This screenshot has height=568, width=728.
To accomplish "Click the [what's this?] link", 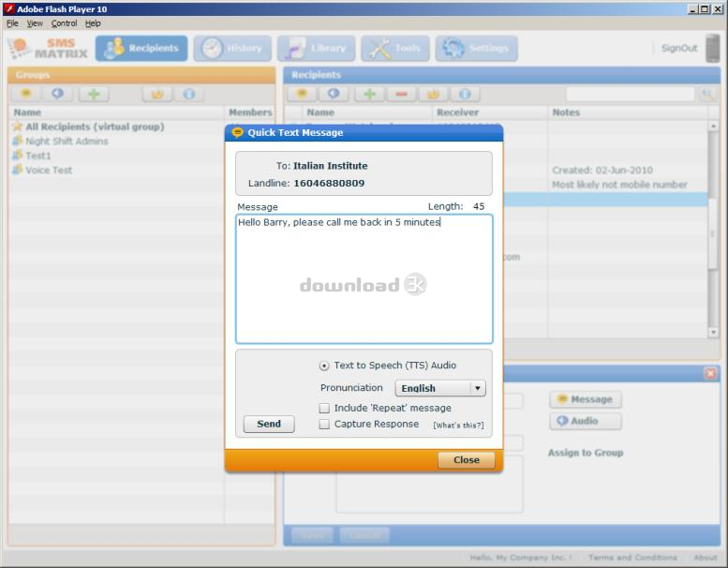I will click(x=458, y=425).
